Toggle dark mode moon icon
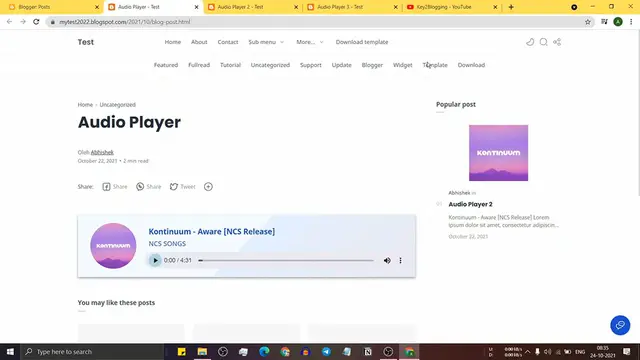The width and height of the screenshot is (640, 360). (530, 42)
